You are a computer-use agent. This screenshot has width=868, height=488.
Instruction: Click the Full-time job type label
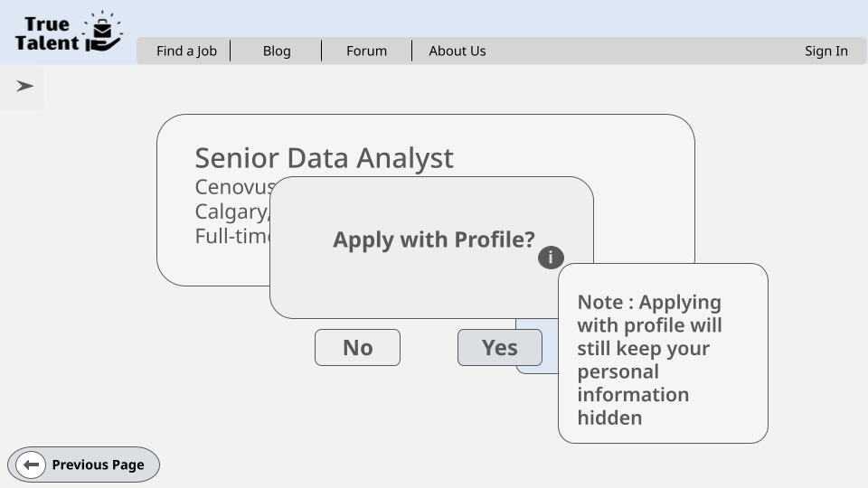(x=233, y=236)
